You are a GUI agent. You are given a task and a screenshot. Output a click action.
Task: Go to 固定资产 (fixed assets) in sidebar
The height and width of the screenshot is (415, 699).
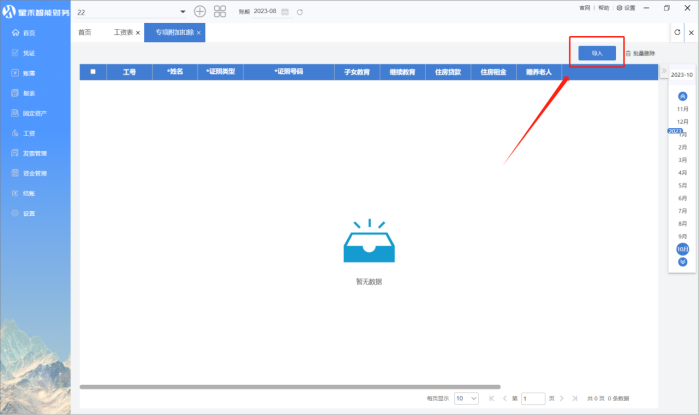click(x=34, y=113)
